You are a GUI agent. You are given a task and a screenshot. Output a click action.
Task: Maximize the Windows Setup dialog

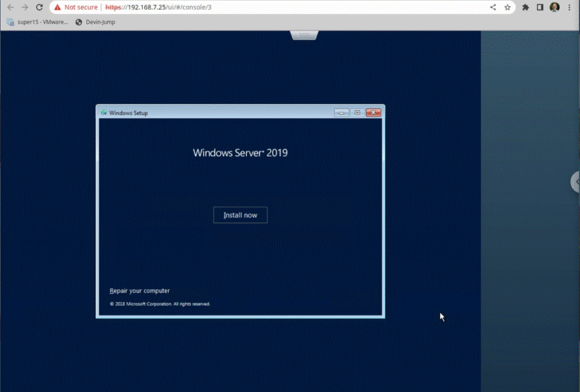[358, 112]
